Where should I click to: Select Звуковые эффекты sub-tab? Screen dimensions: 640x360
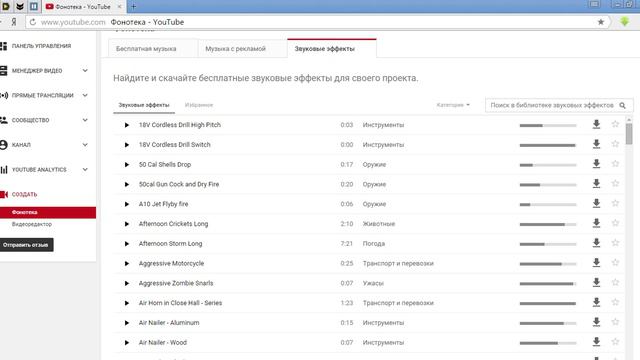click(x=144, y=105)
